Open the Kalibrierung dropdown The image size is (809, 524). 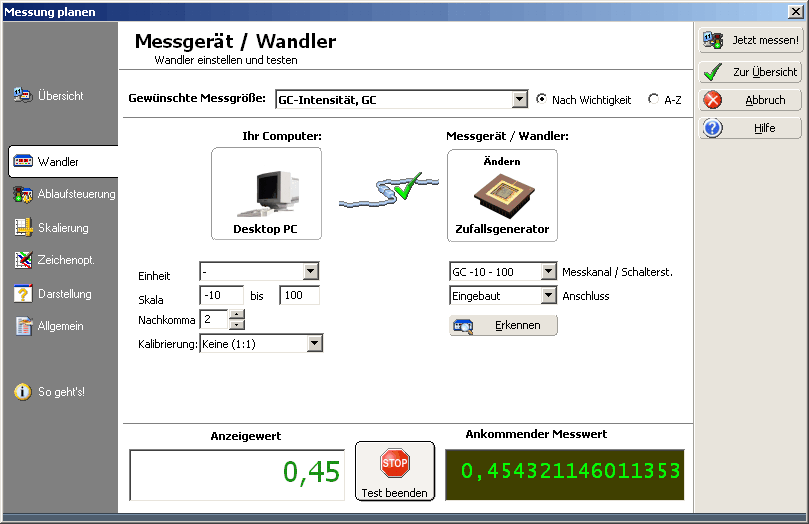point(314,343)
